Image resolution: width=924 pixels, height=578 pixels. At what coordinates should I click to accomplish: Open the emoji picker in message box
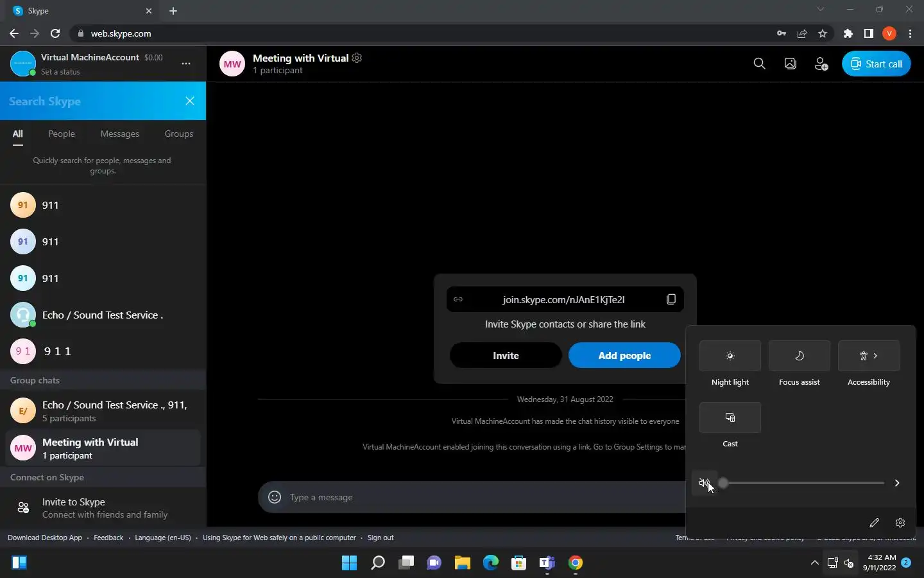(275, 497)
